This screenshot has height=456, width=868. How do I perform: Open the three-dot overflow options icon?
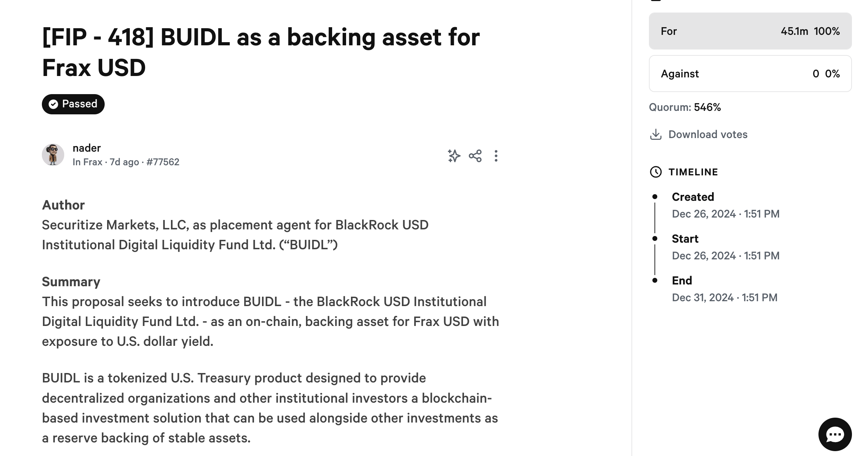496,156
